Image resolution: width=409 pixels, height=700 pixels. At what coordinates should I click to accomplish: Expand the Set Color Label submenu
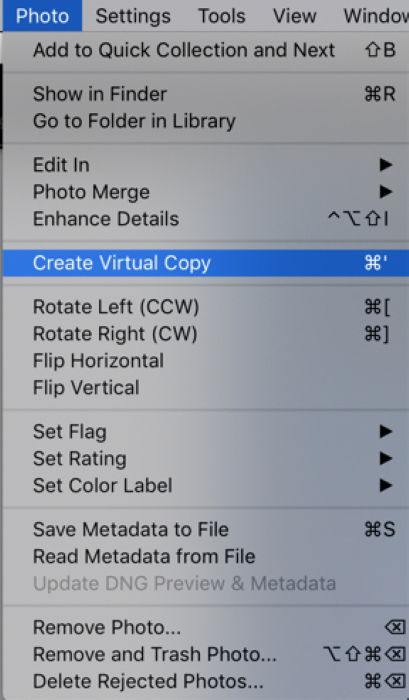(x=206, y=485)
